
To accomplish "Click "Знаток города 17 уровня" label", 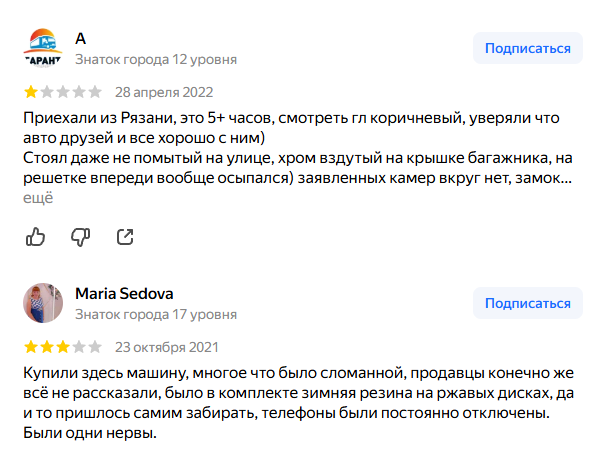I will point(155,314).
